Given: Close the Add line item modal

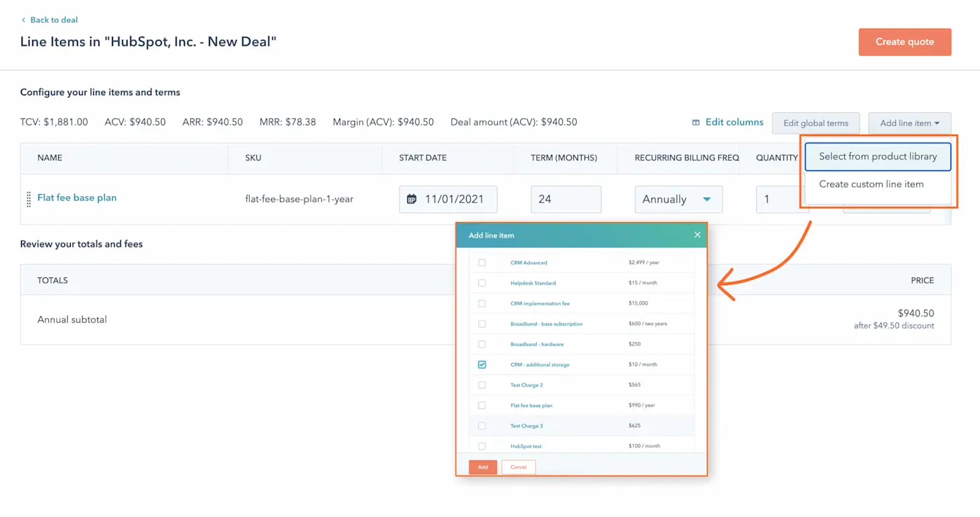Looking at the screenshot, I should click(x=697, y=235).
